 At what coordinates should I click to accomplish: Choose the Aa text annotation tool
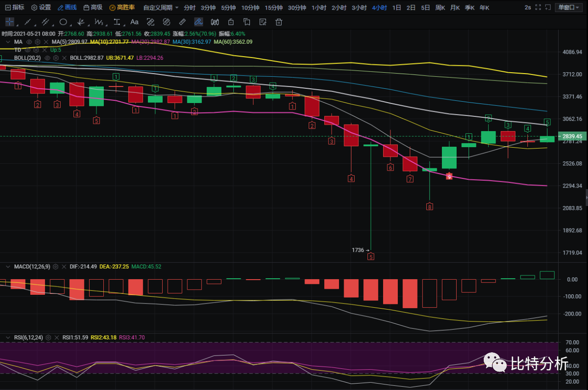pos(134,22)
